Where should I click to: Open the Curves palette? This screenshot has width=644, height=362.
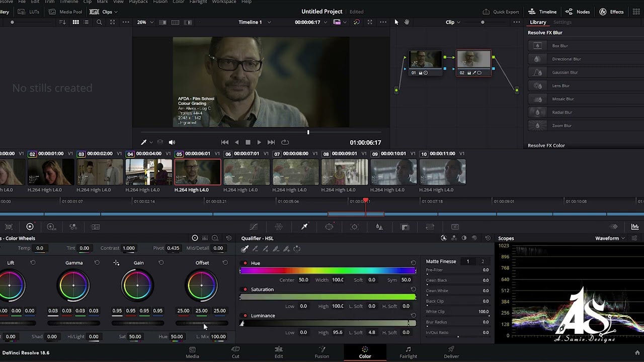click(x=254, y=227)
